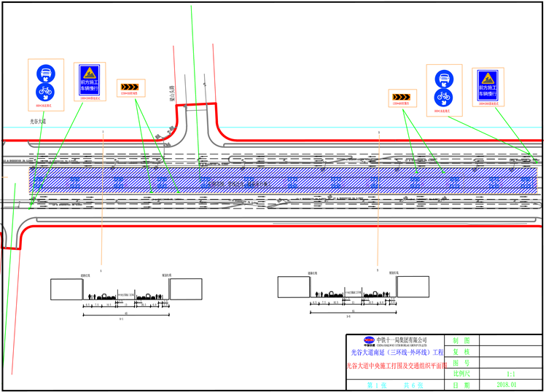Click the 1:1 scale value cell
Screen dimensions: 546x392
coord(510,373)
